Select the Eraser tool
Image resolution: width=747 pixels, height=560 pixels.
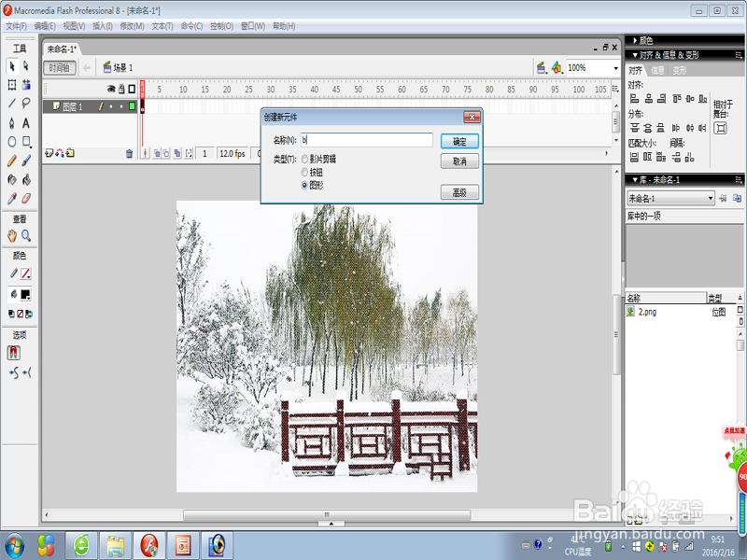point(26,198)
